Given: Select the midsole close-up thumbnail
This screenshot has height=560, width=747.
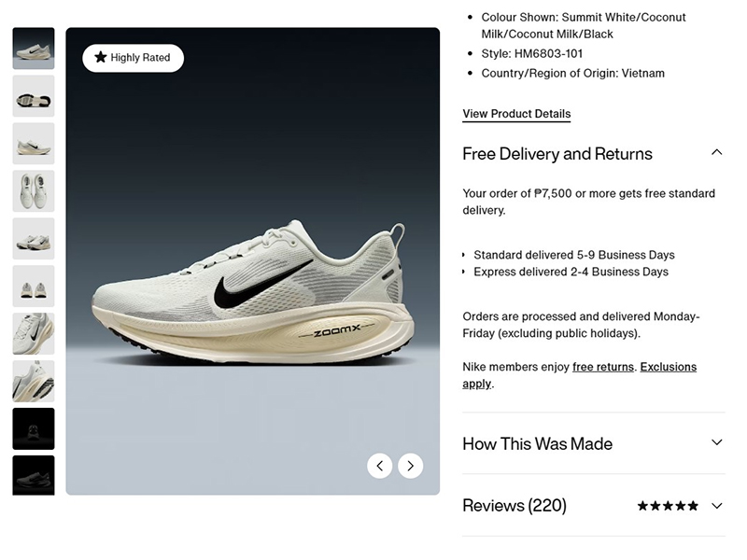Looking at the screenshot, I should (x=34, y=382).
